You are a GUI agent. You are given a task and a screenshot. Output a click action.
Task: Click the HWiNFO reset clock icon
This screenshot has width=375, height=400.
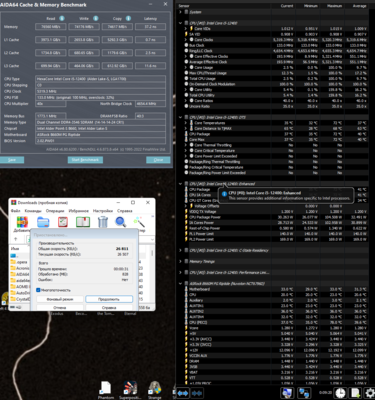tap(340, 393)
